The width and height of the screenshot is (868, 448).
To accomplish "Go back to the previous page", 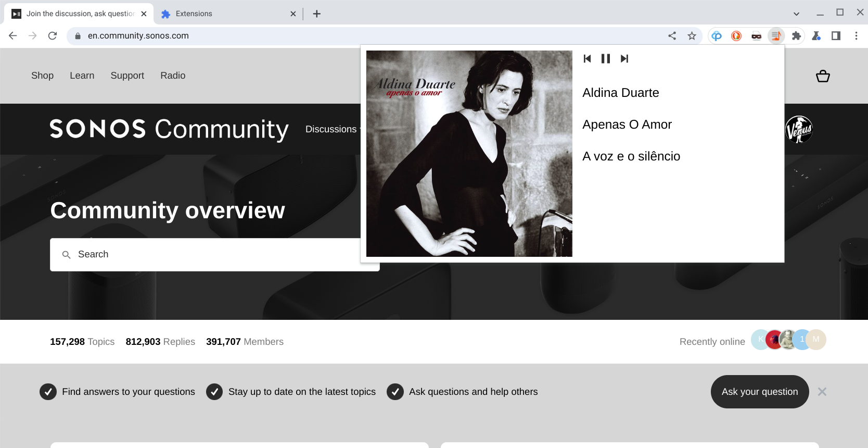I will [13, 35].
